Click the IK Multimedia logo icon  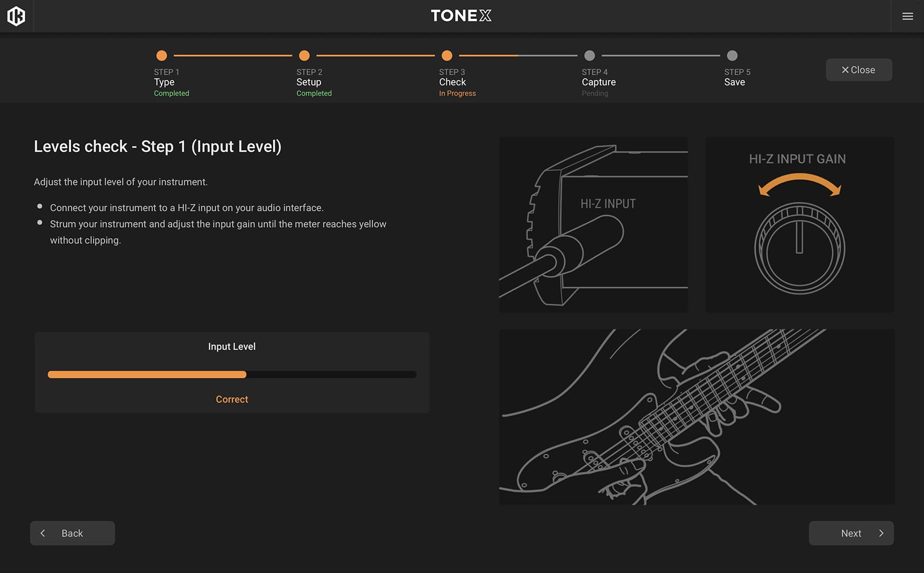pyautogui.click(x=16, y=16)
